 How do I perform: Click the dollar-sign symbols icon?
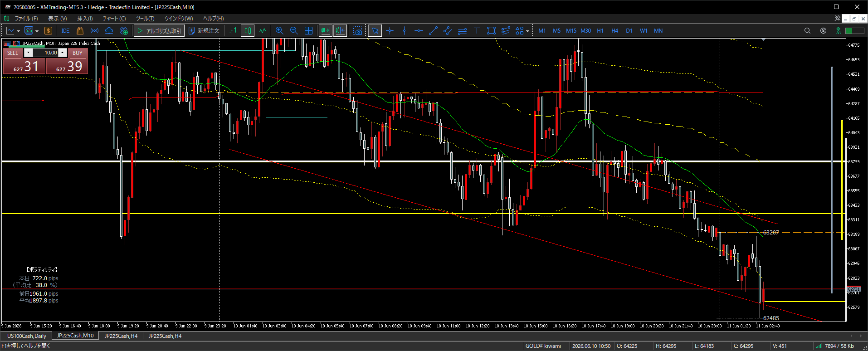pos(48,31)
